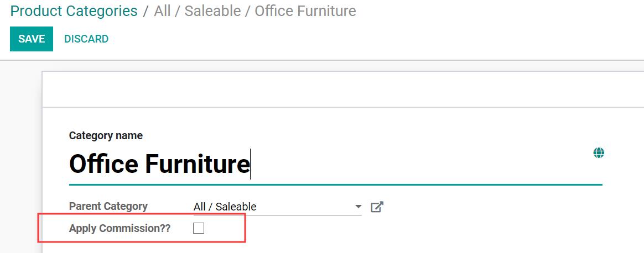Navigate to the 'Saleable' breadcrumb
Image resolution: width=644 pixels, height=253 pixels.
click(213, 10)
